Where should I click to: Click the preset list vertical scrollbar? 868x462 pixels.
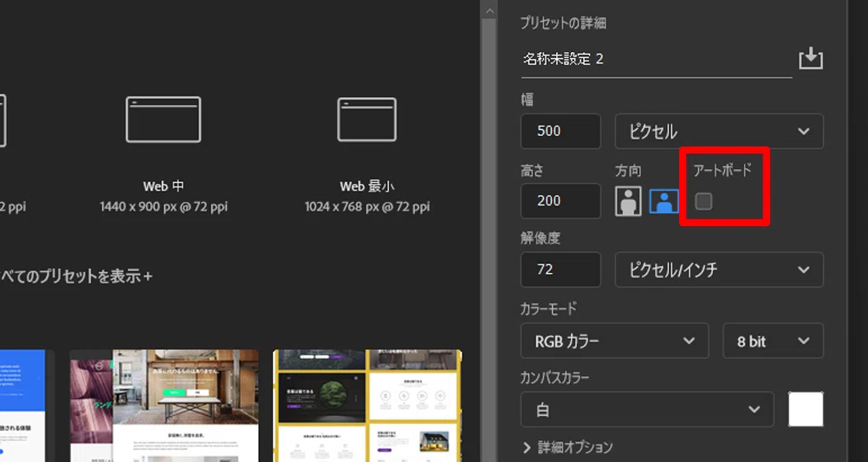pyautogui.click(x=489, y=241)
